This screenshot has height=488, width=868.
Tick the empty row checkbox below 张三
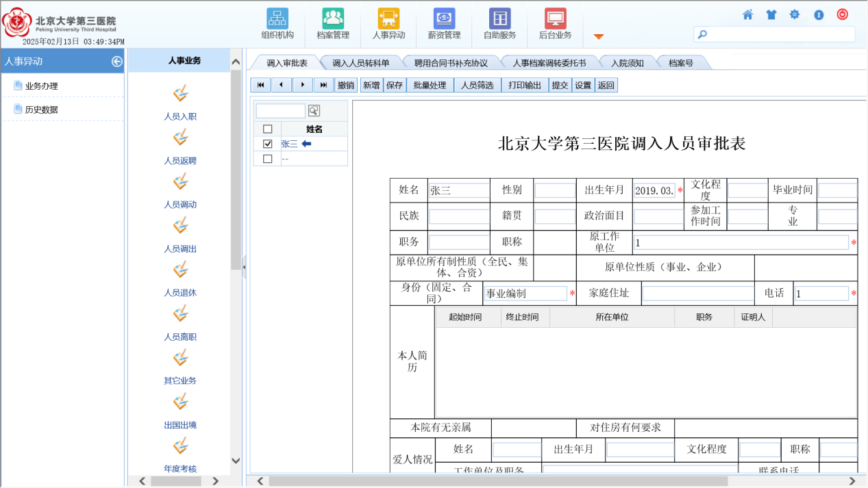click(268, 159)
